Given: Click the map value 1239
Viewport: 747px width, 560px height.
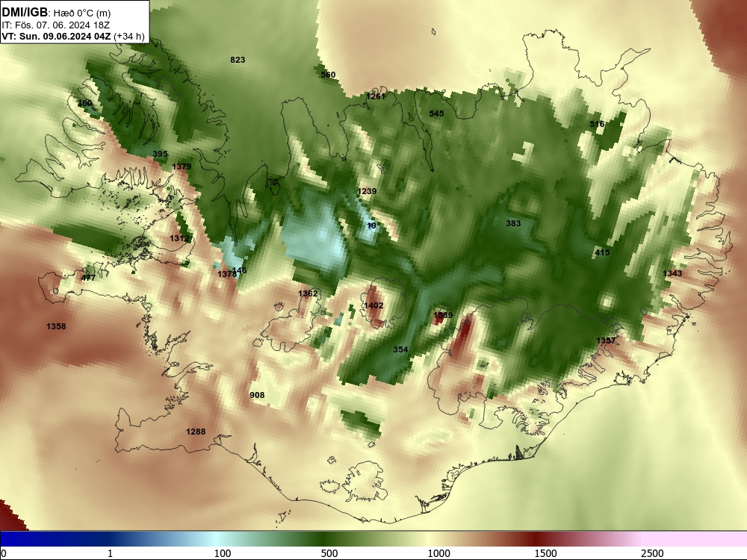Looking at the screenshot, I should (x=367, y=191).
